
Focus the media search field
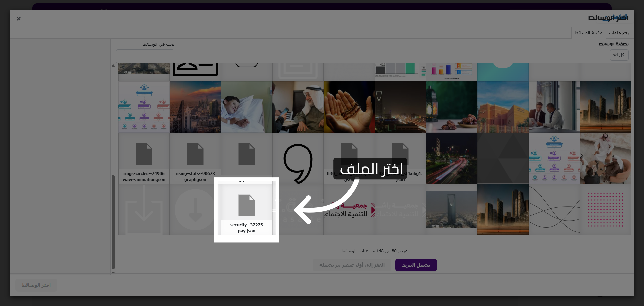(x=145, y=56)
